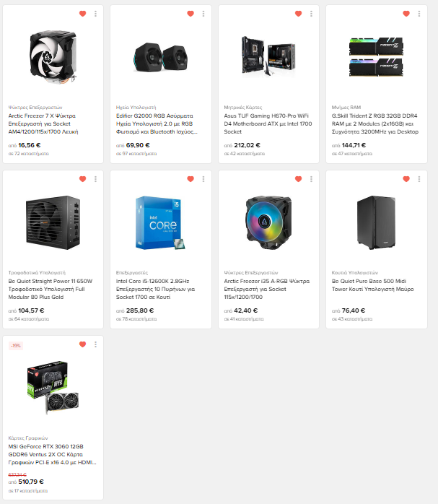Open Be Quiet Straight Power 11 650W title link
438x504 pixels.
tap(51, 289)
